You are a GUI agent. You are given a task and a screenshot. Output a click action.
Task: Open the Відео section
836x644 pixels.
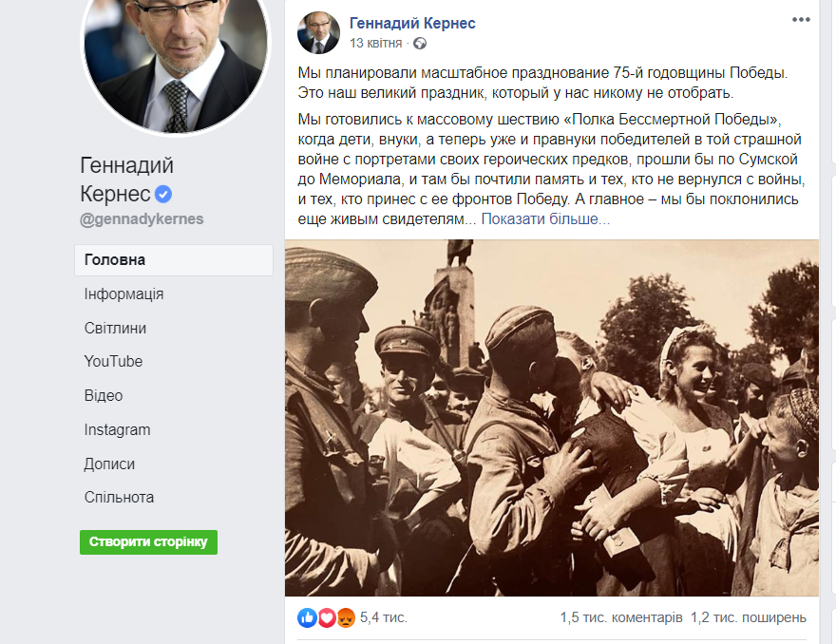[104, 395]
